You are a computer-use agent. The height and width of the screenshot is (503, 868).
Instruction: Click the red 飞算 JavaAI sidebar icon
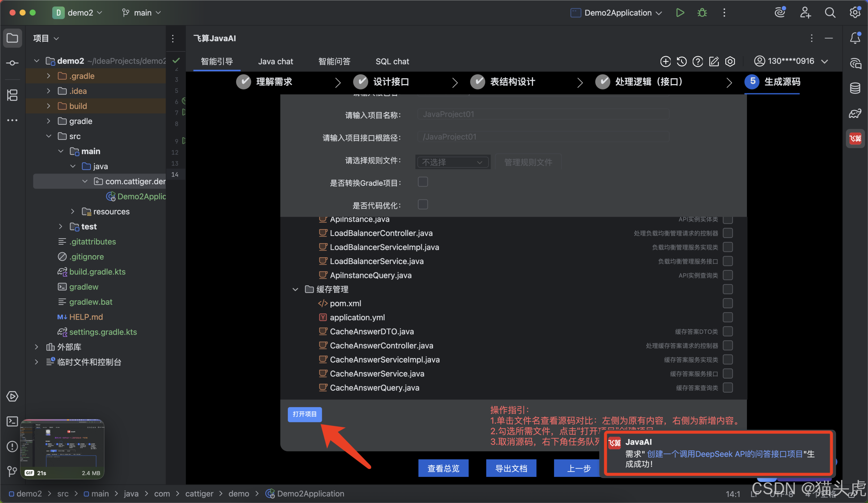tap(855, 138)
